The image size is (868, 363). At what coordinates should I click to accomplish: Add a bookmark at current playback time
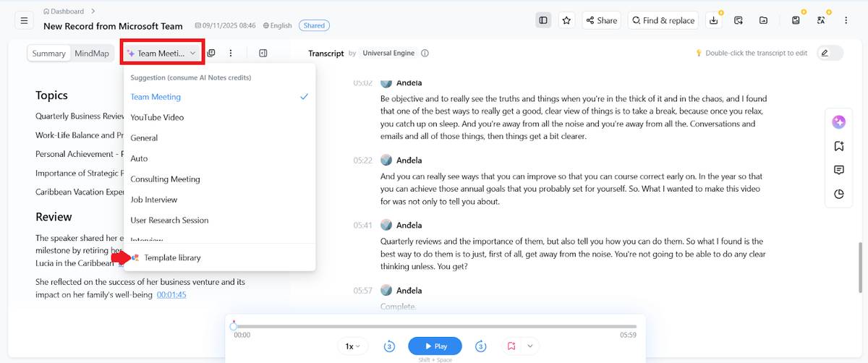tap(511, 346)
